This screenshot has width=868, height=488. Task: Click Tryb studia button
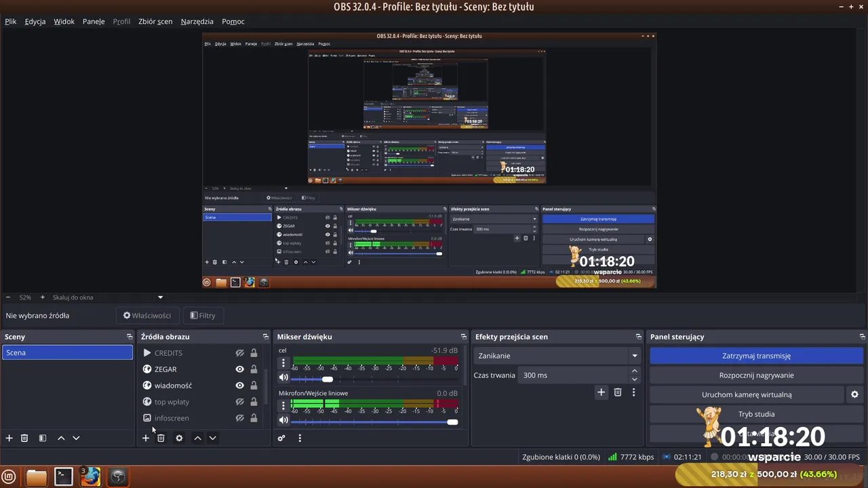click(x=756, y=414)
